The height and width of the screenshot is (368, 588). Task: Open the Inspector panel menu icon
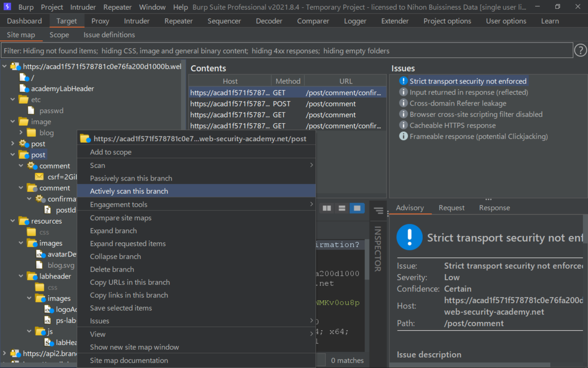[x=378, y=210]
